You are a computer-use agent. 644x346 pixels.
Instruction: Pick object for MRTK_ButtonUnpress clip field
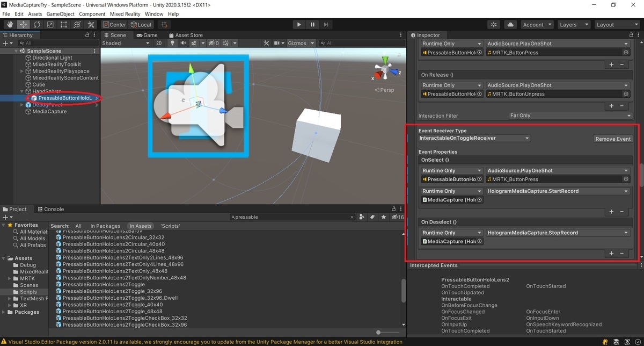coord(626,94)
